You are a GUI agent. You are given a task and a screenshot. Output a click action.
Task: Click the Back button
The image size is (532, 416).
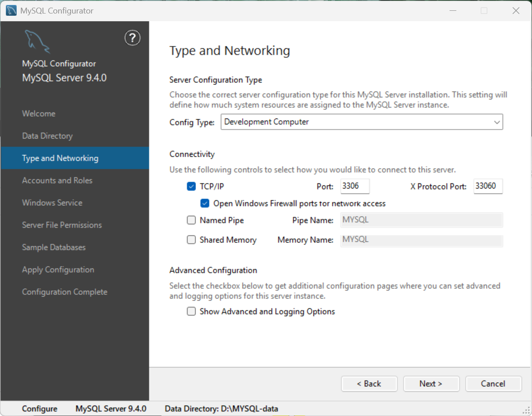click(369, 384)
